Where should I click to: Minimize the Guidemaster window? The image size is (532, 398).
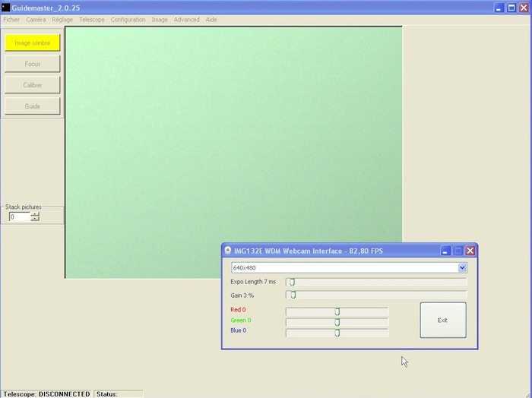[x=499, y=8]
